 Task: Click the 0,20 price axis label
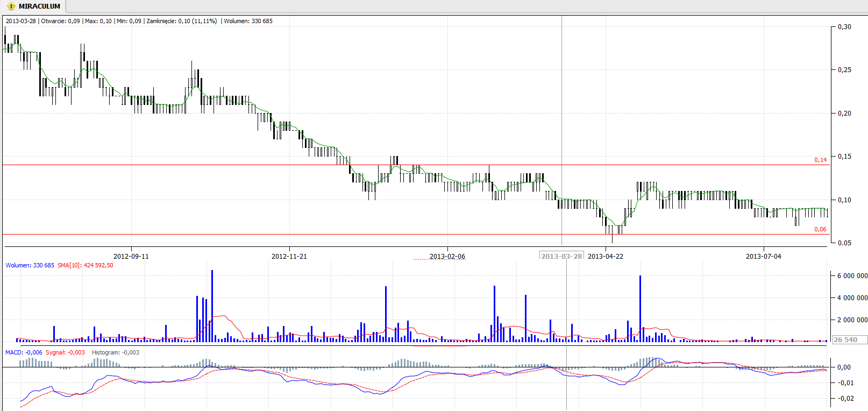click(x=845, y=114)
